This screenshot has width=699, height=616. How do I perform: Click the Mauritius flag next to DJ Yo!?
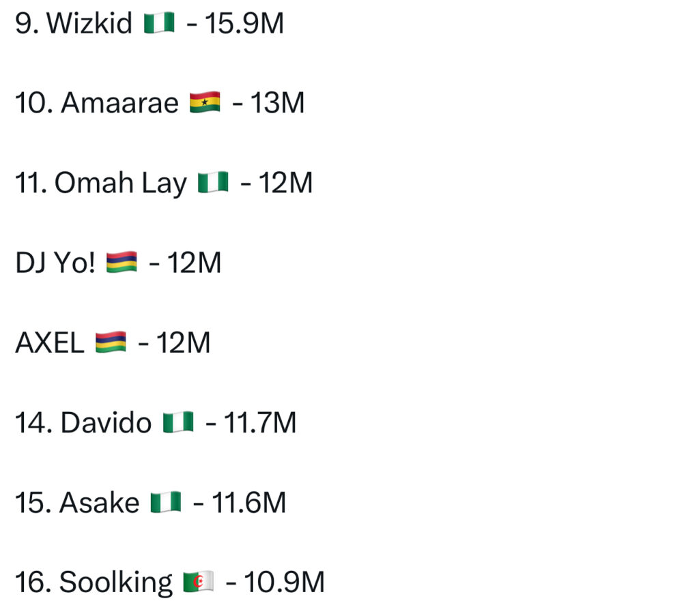coord(122,263)
